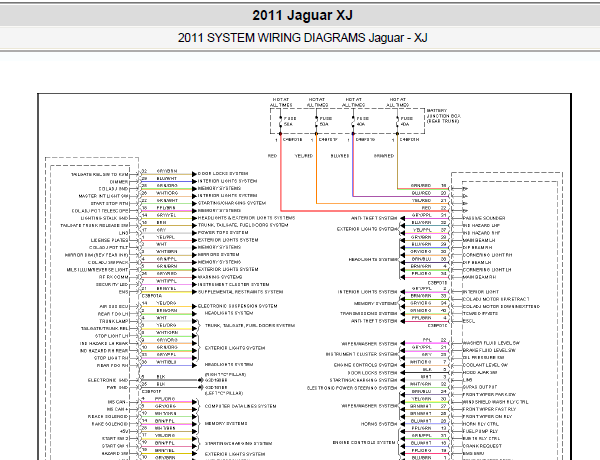Select the 'TRUNK LAMP' label

click(x=114, y=321)
